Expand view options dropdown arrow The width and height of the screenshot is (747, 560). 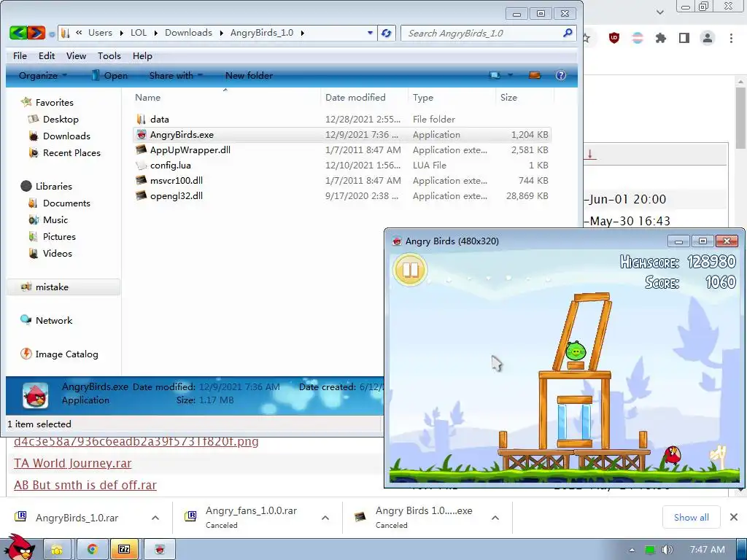(x=510, y=75)
